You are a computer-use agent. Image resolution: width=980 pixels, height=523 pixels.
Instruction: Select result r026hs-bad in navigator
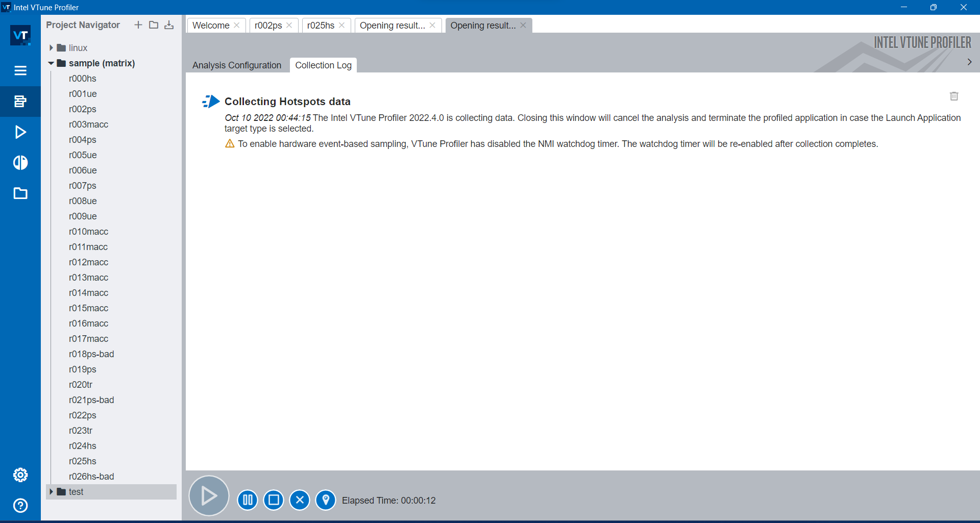tap(91, 477)
